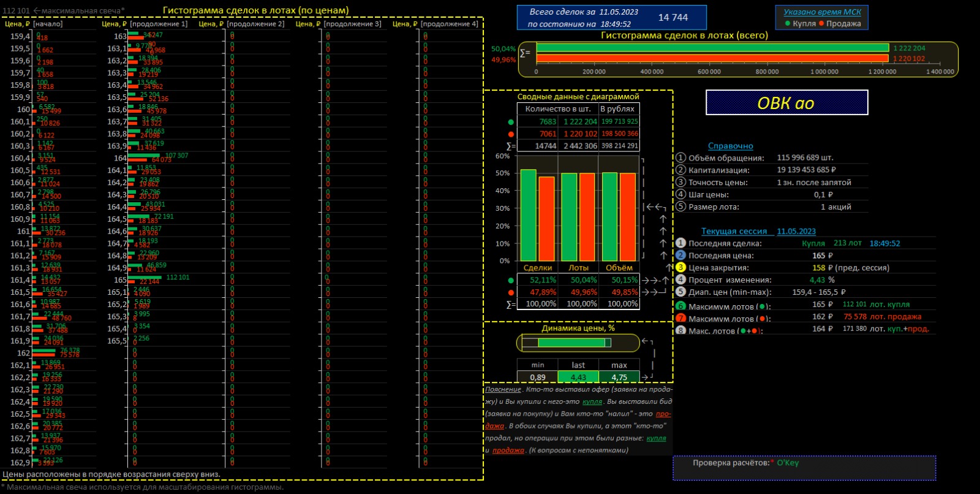Click the 162 price row with 75 578
This screenshot has height=494, width=980.
49,352
